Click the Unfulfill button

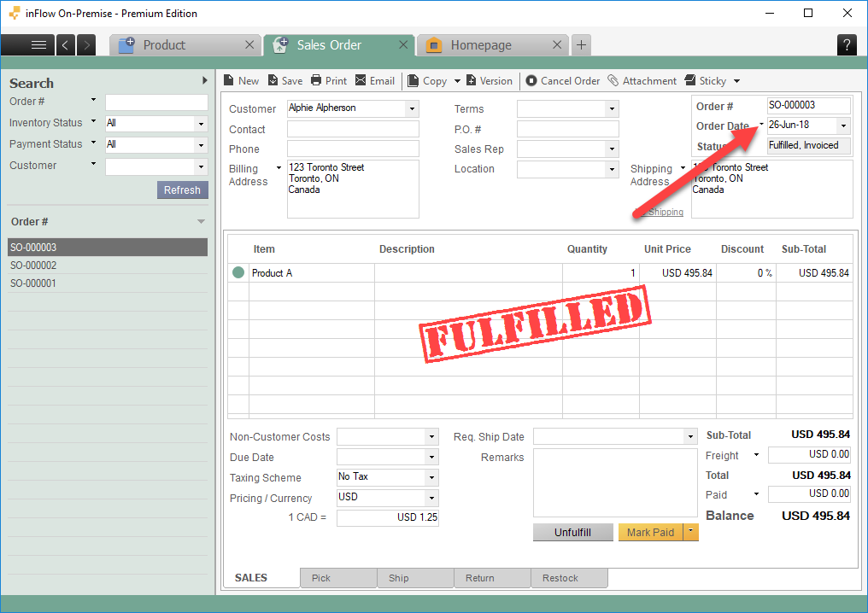pos(572,532)
